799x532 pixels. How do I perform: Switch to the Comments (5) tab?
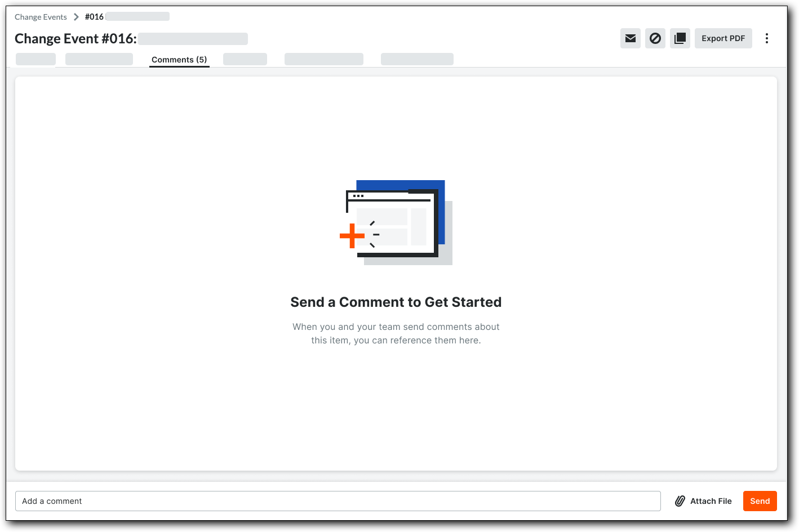point(179,59)
